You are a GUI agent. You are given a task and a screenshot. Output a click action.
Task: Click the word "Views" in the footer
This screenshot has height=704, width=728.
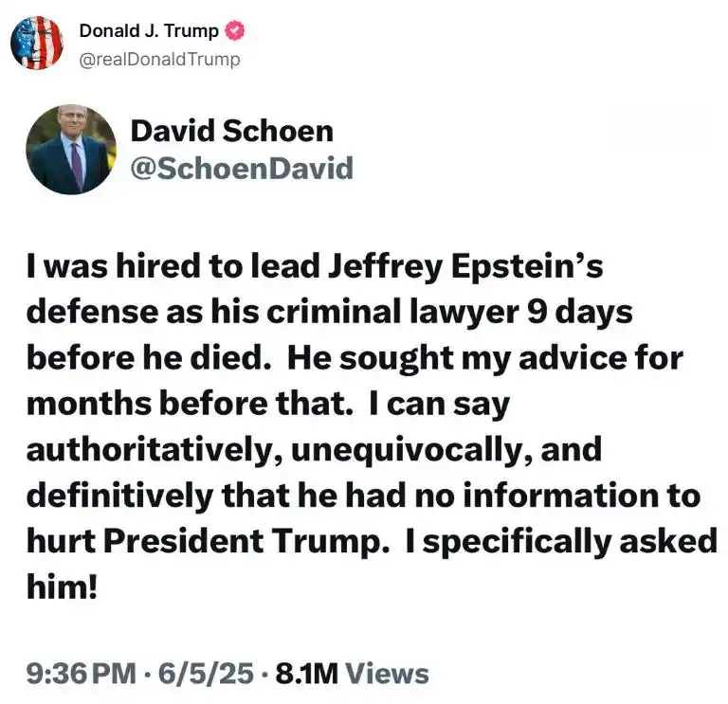tap(387, 674)
